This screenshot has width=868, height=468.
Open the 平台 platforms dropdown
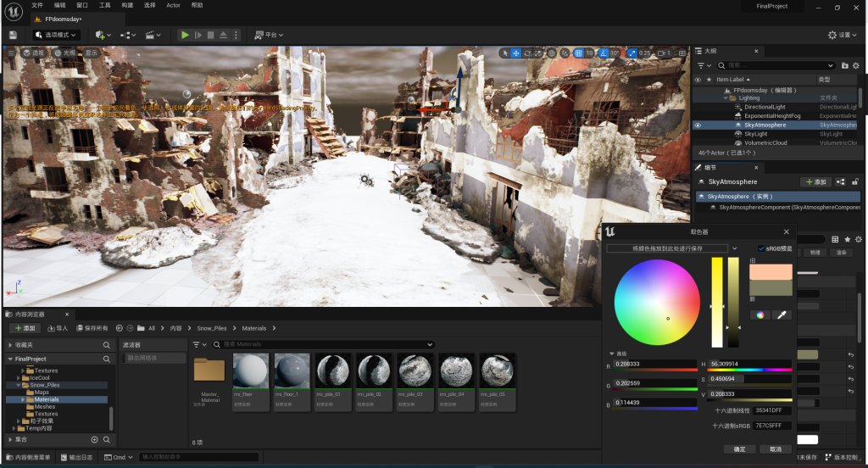(x=269, y=35)
